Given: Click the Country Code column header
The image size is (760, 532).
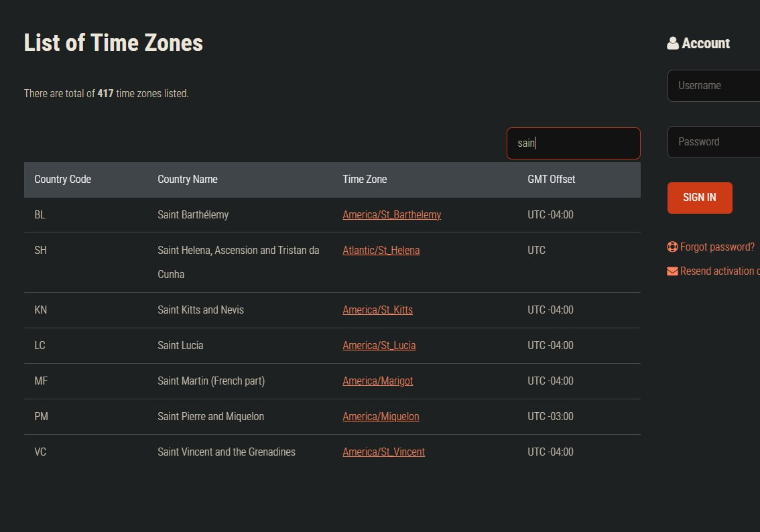Looking at the screenshot, I should point(62,180).
